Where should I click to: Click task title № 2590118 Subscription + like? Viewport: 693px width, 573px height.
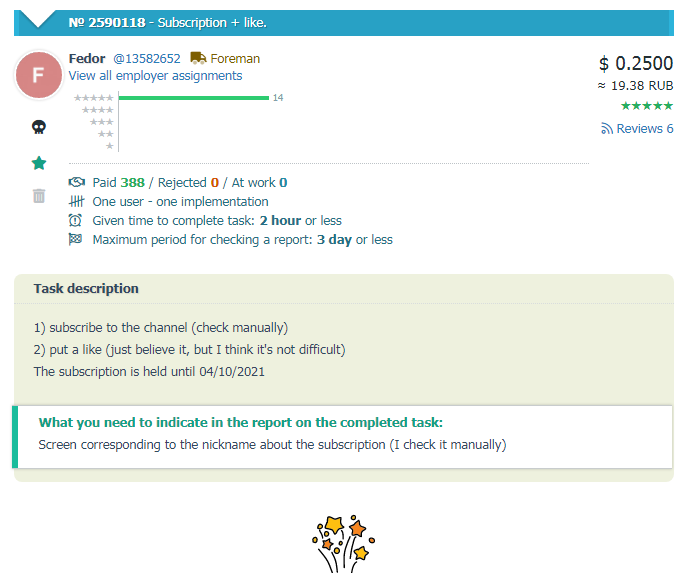(168, 23)
